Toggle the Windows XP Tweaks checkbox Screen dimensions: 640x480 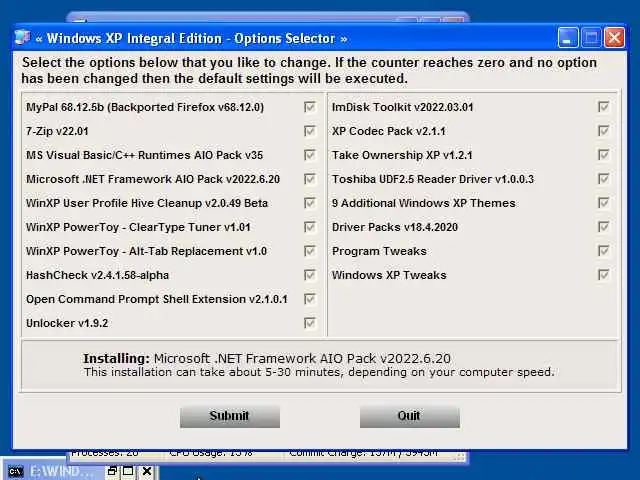[x=603, y=275]
